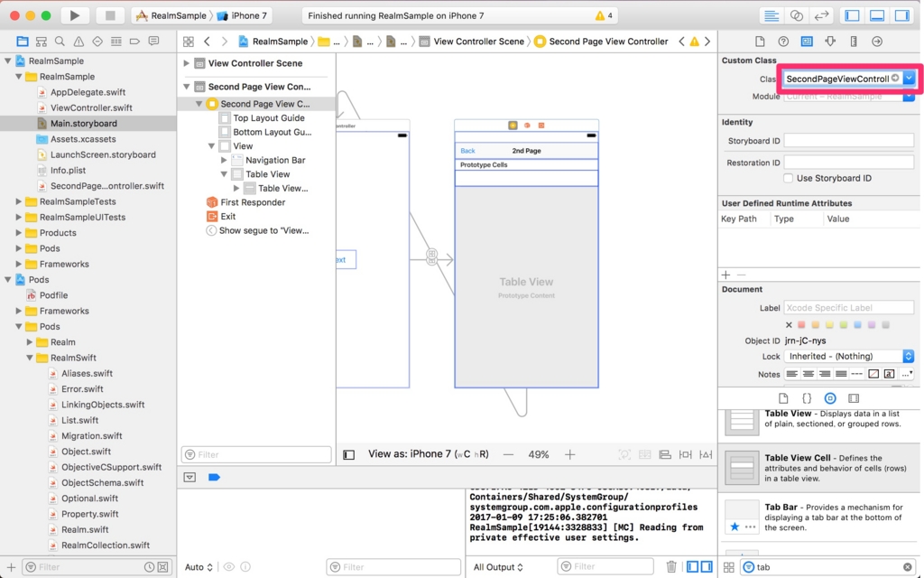The width and height of the screenshot is (924, 578).
Task: Show the File Template library tab
Action: (783, 398)
